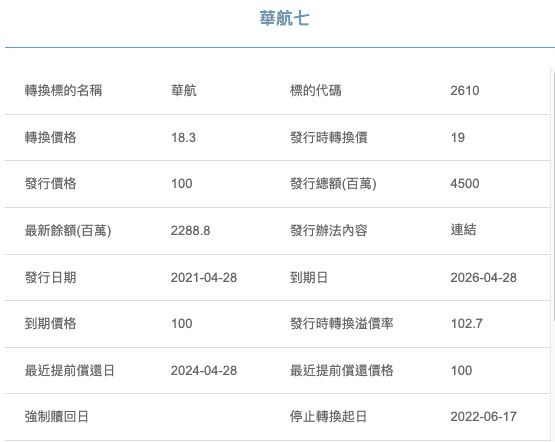Select the 發行時轉換價 label
This screenshot has height=442, width=555.
coord(328,137)
